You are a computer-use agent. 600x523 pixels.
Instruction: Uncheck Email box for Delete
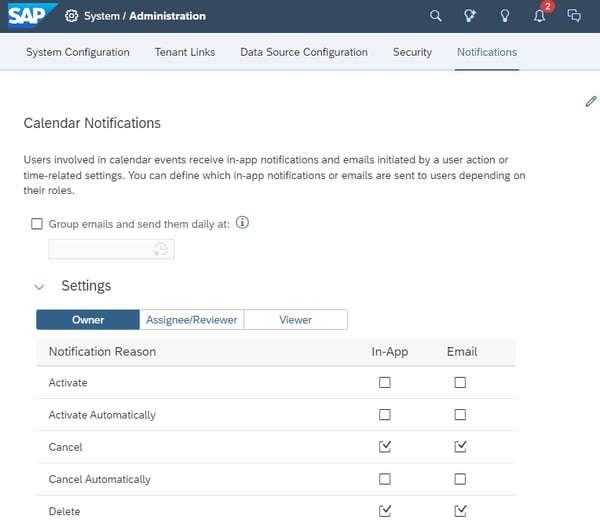(x=460, y=511)
